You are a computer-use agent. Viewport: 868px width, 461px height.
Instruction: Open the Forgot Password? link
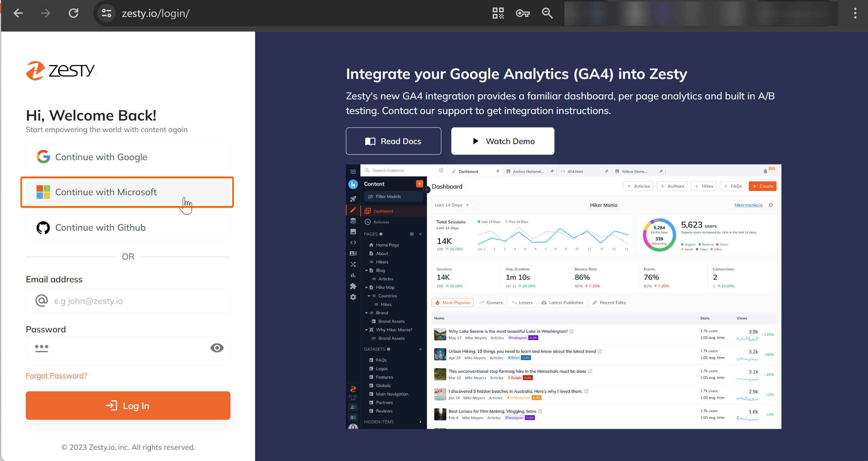pyautogui.click(x=57, y=376)
